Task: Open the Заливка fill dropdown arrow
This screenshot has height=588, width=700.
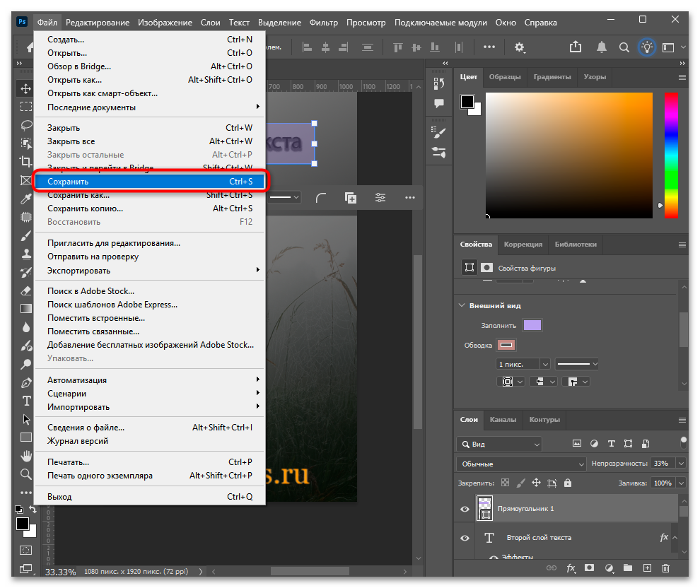Action: point(681,483)
